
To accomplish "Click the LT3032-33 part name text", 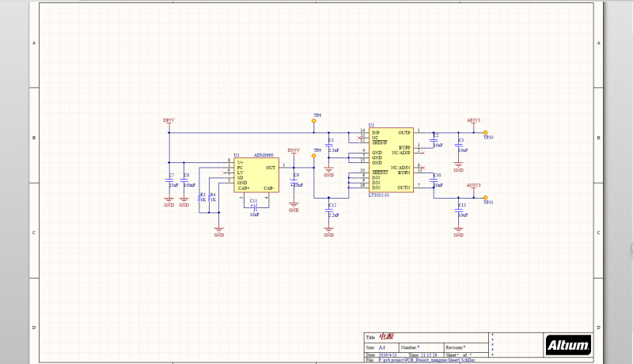I will tap(379, 195).
